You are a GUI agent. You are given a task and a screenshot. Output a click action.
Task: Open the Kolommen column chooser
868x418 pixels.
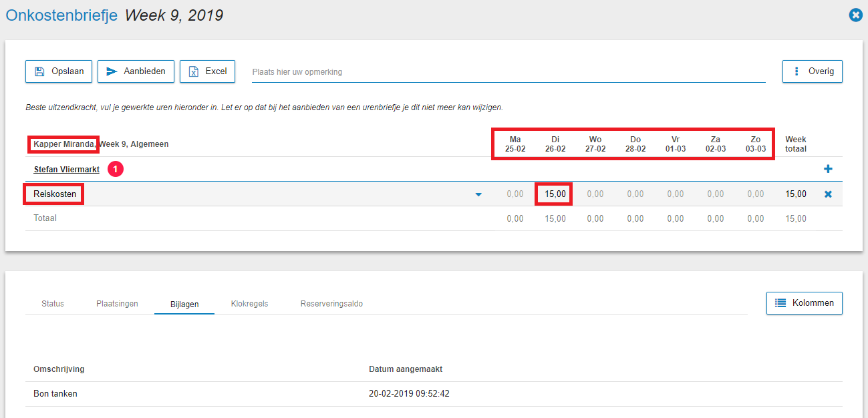point(804,303)
